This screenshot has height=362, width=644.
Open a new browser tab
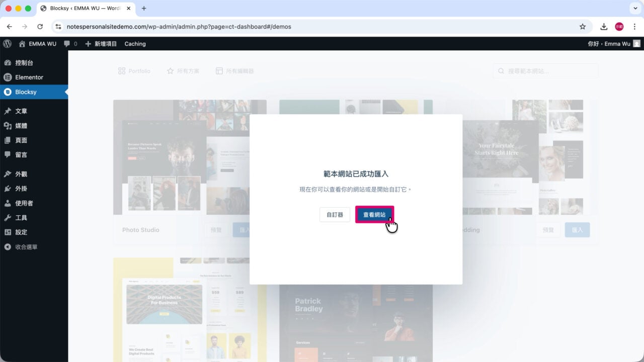click(144, 9)
